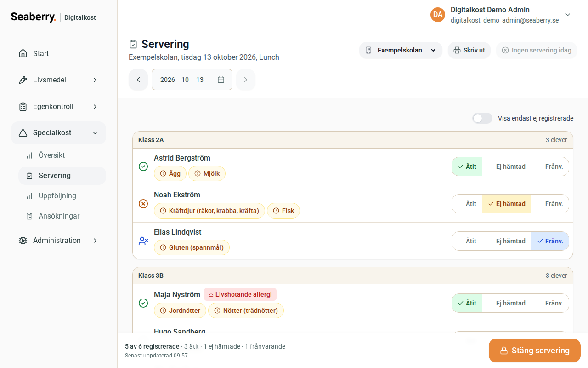Click the Specialkost warning triangle icon
Screen dimensions: 588x368
(x=23, y=133)
